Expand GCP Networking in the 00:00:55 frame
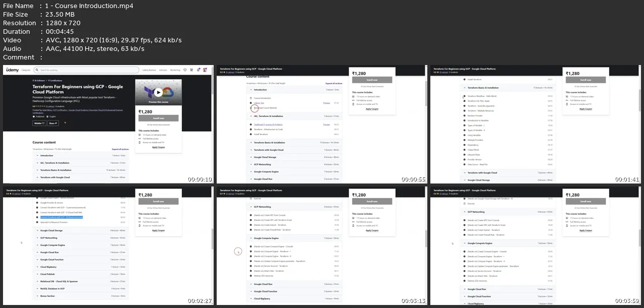 click(x=294, y=164)
